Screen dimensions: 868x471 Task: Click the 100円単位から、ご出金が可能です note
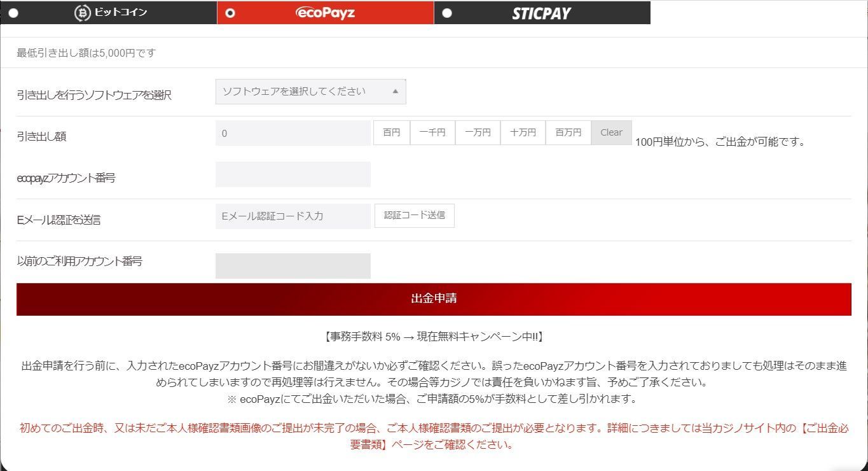pos(720,142)
